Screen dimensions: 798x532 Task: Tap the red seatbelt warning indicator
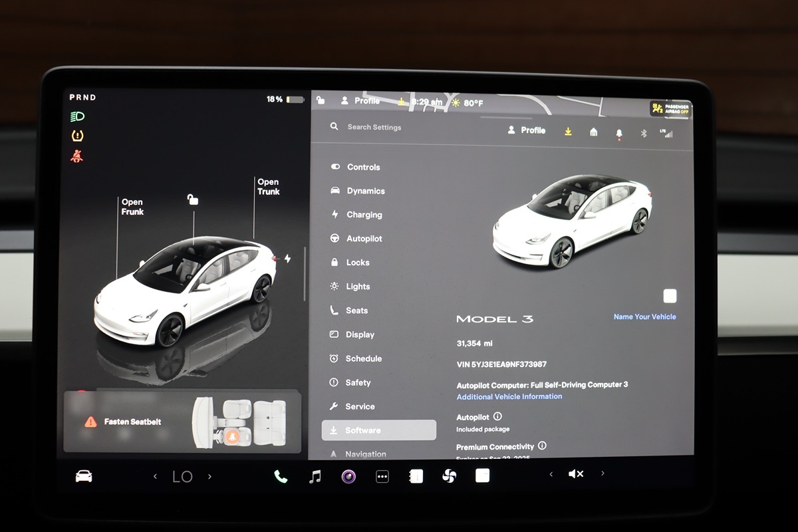77,156
